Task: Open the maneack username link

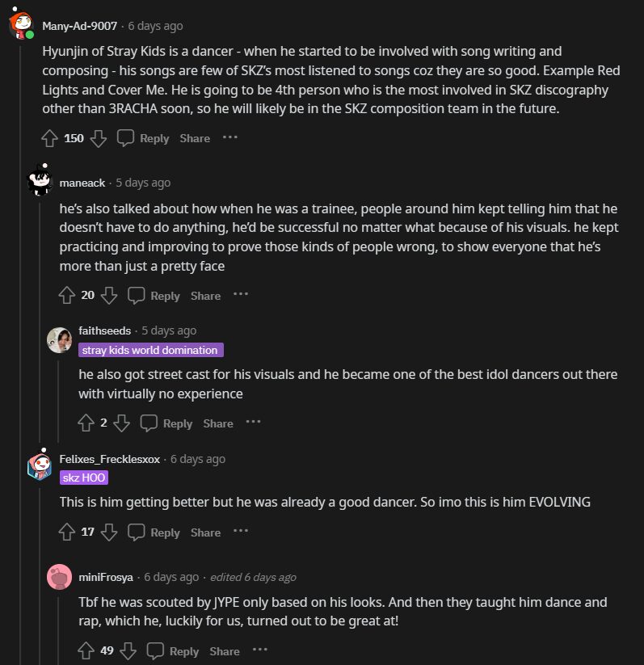Action: [x=82, y=183]
